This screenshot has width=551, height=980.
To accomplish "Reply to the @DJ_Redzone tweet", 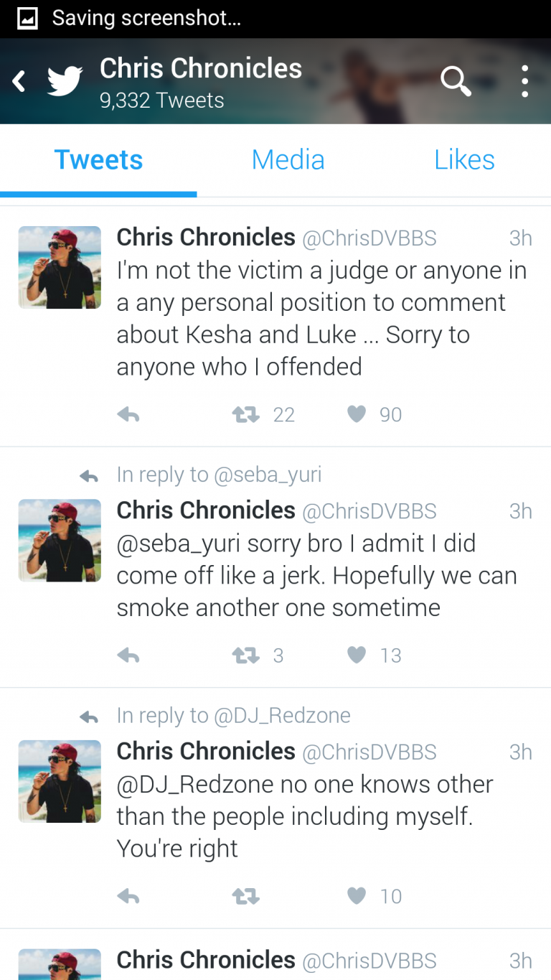I will (128, 896).
